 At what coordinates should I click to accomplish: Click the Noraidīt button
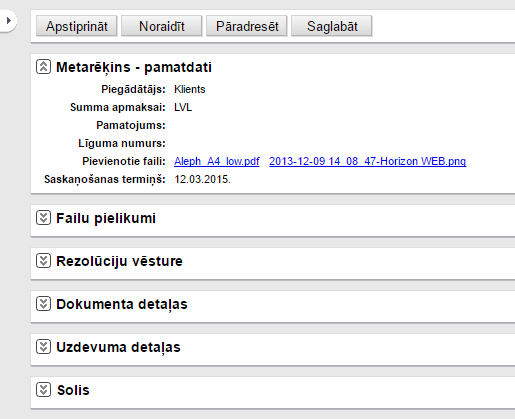(162, 26)
